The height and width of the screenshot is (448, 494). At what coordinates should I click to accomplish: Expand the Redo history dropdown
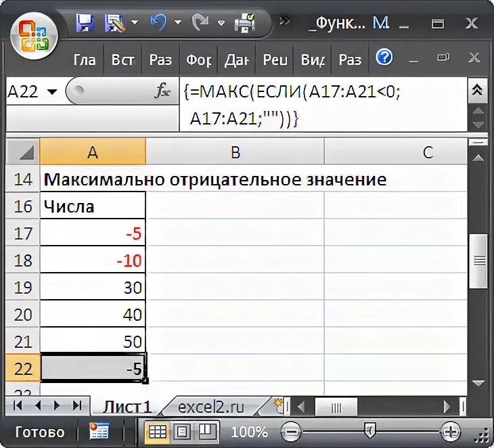tap(221, 23)
